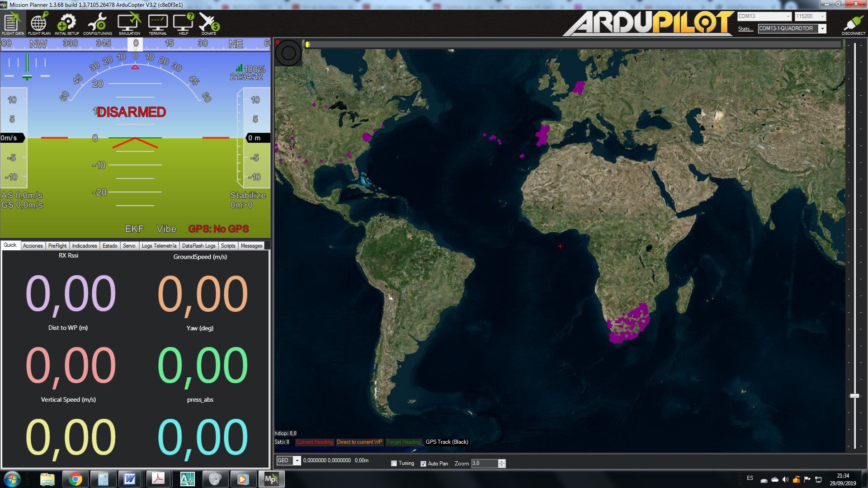Expand the COM13 port dropdown

[x=788, y=16]
